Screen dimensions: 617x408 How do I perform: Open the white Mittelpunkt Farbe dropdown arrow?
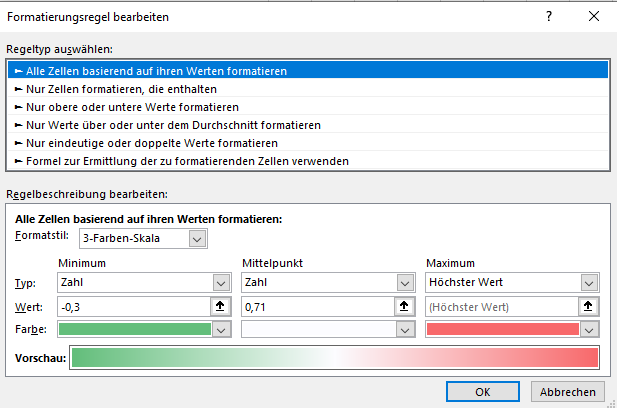tap(405, 330)
